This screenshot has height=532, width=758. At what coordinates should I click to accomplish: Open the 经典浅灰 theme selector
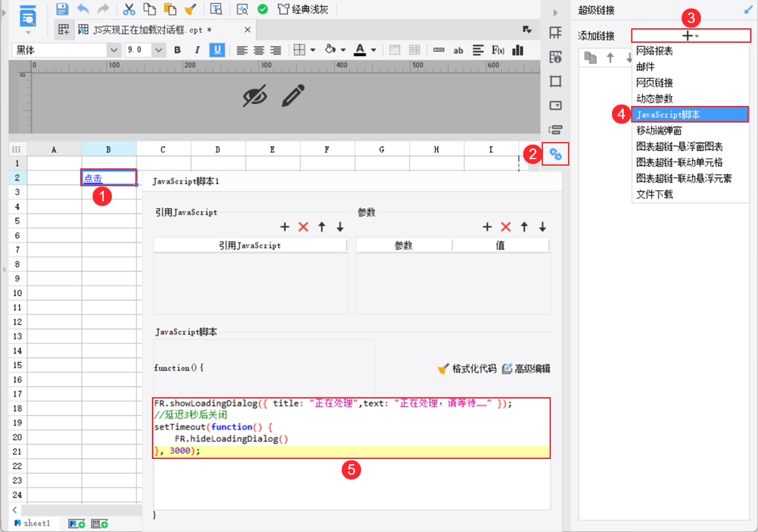coord(304,9)
